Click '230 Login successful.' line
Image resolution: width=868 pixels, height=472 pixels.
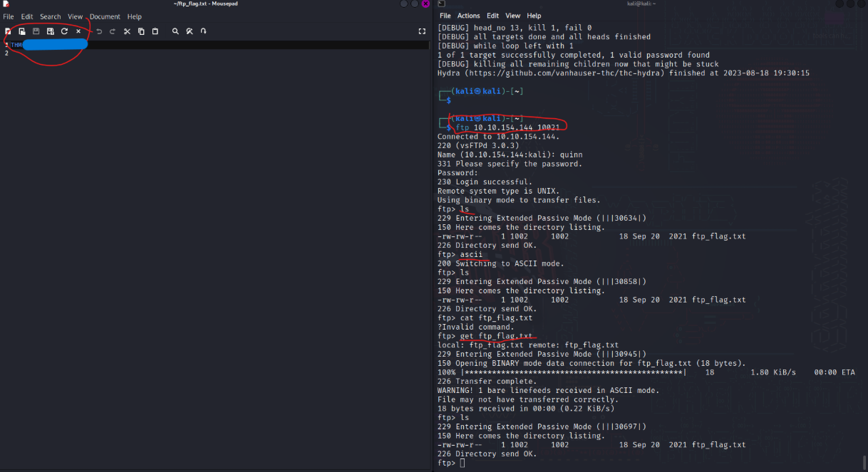point(485,182)
